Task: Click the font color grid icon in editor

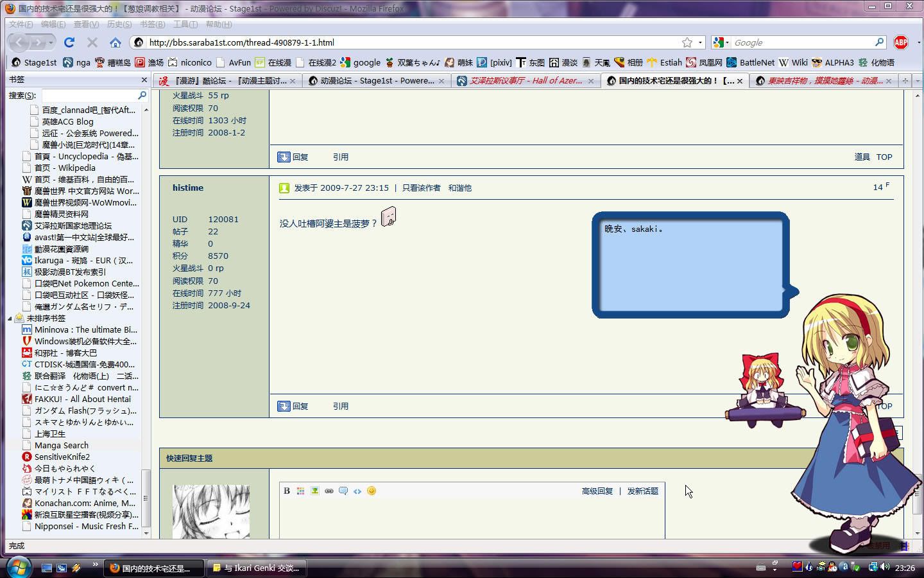Action: tap(300, 491)
